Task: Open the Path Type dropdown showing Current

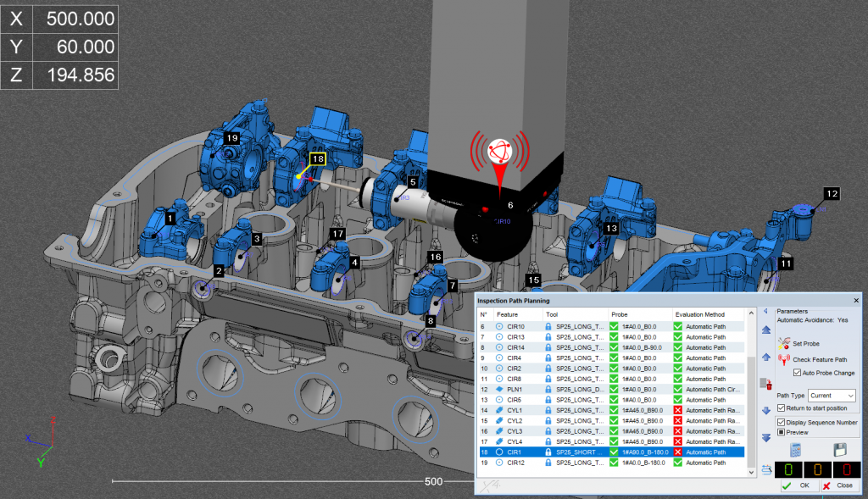Action: click(831, 396)
